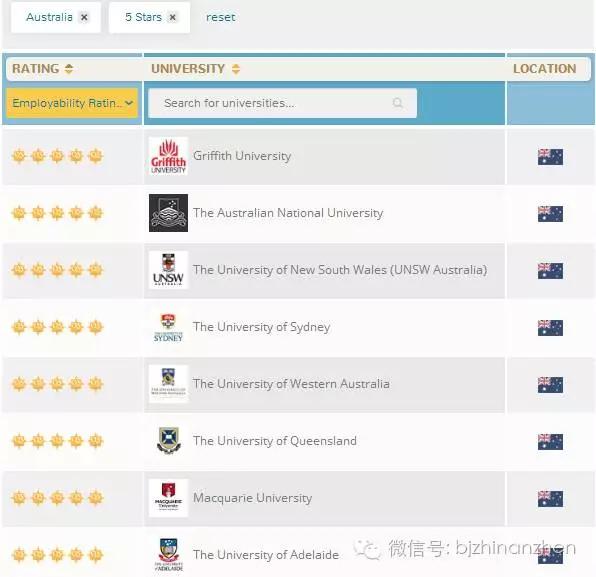This screenshot has height=577, width=596.
Task: Open the Australian National University logo
Action: tap(168, 213)
